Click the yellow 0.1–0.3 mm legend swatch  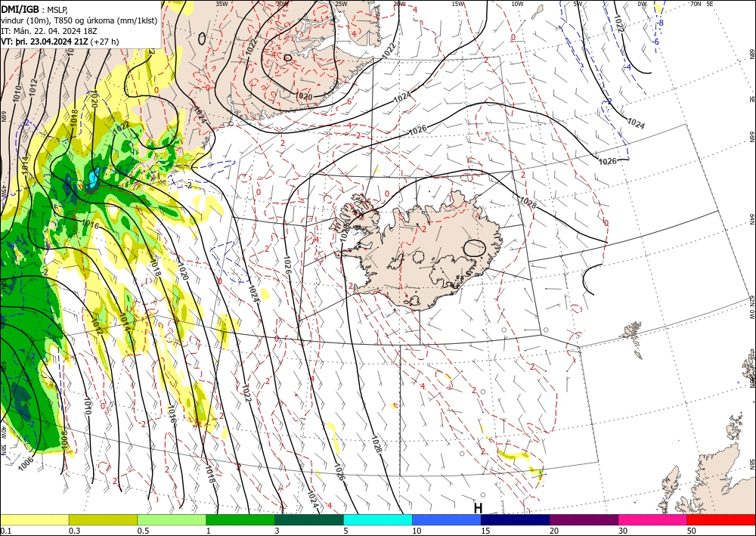34,520
